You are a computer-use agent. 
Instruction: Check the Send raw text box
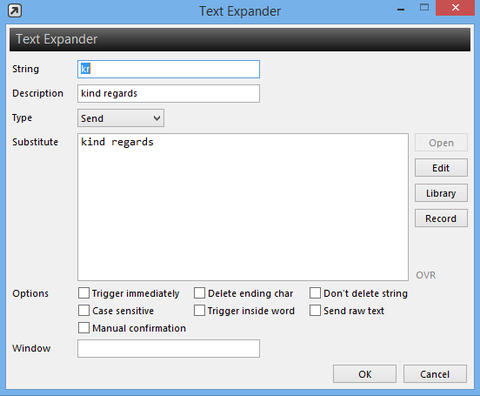click(x=315, y=311)
